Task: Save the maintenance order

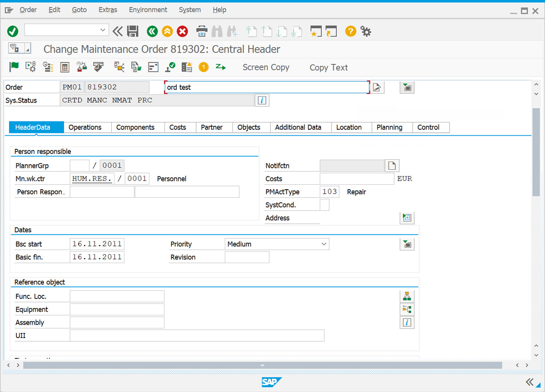Action: click(x=133, y=31)
